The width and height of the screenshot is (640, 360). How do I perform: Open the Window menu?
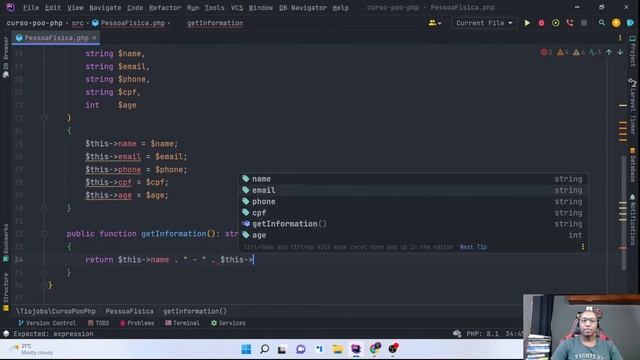261,7
